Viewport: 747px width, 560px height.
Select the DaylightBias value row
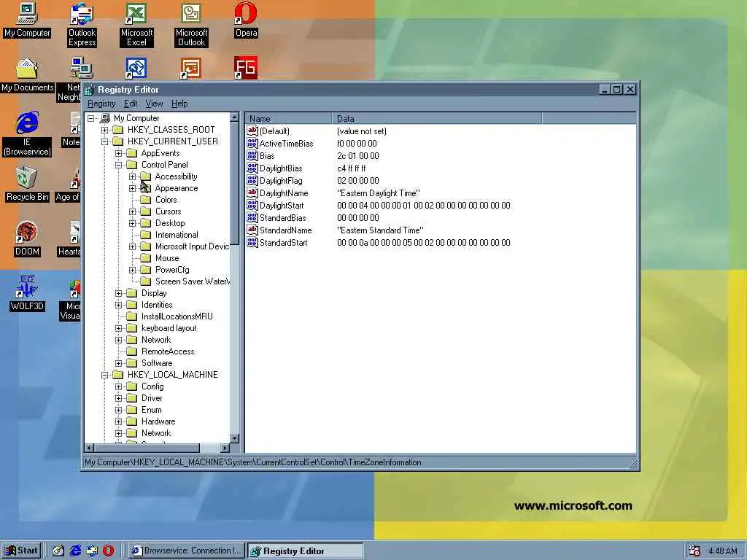coord(281,168)
